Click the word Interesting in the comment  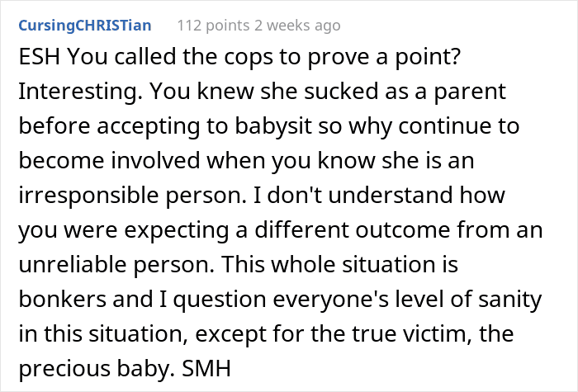[80, 92]
